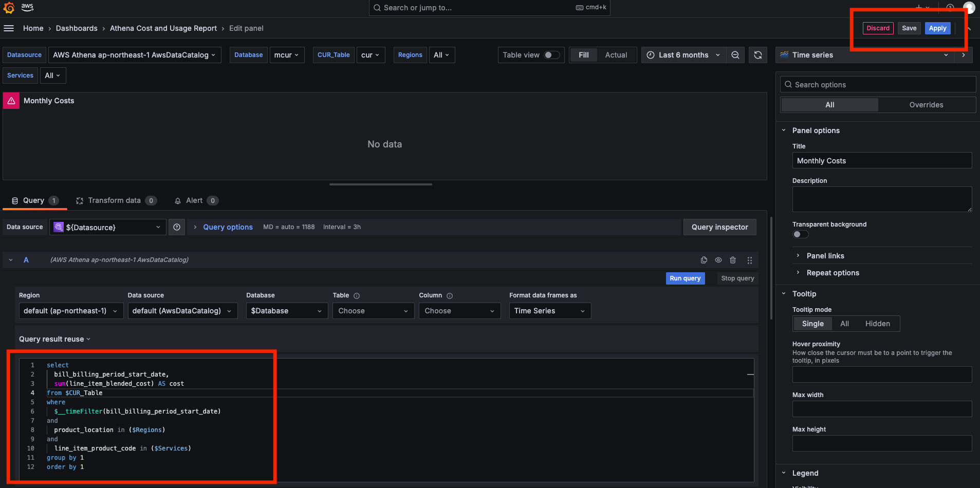Screen dimensions: 980x488
Task: Expand the Panel links section
Action: 825,256
